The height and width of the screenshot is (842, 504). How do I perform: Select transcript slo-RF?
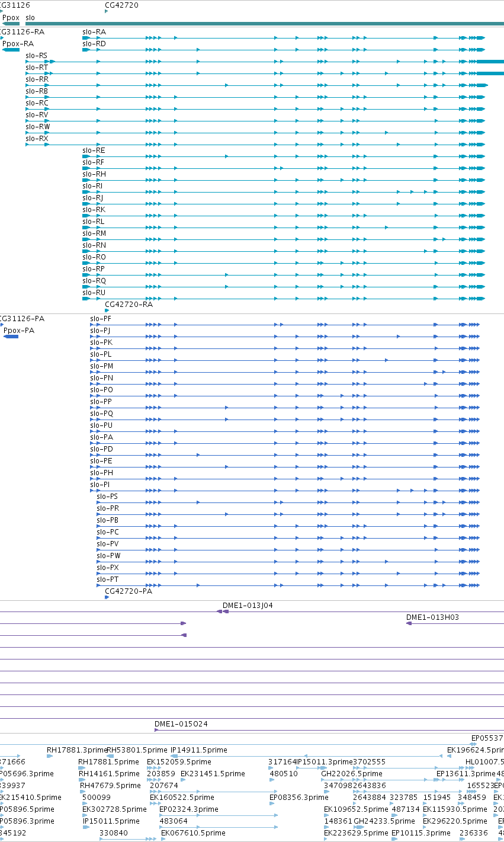(94, 162)
